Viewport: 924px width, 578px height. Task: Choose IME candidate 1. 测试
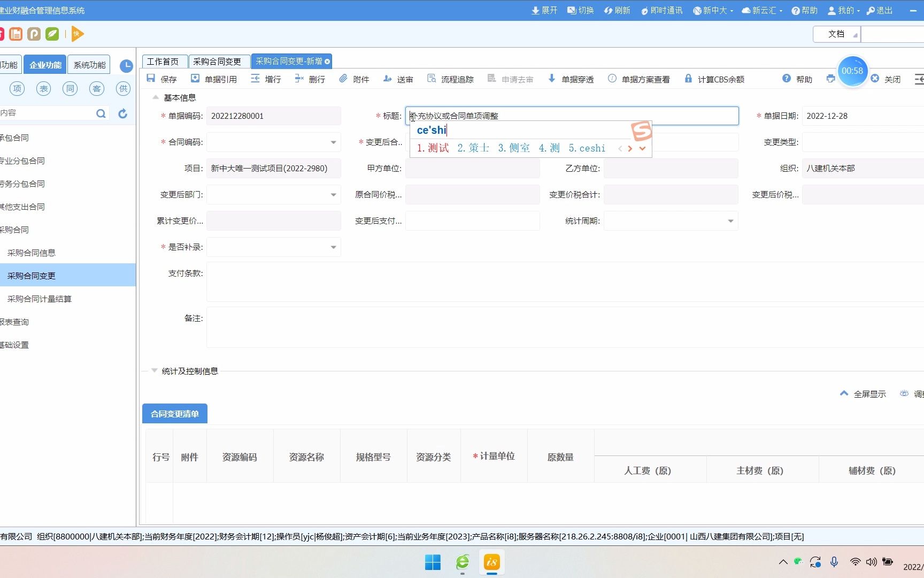(433, 148)
